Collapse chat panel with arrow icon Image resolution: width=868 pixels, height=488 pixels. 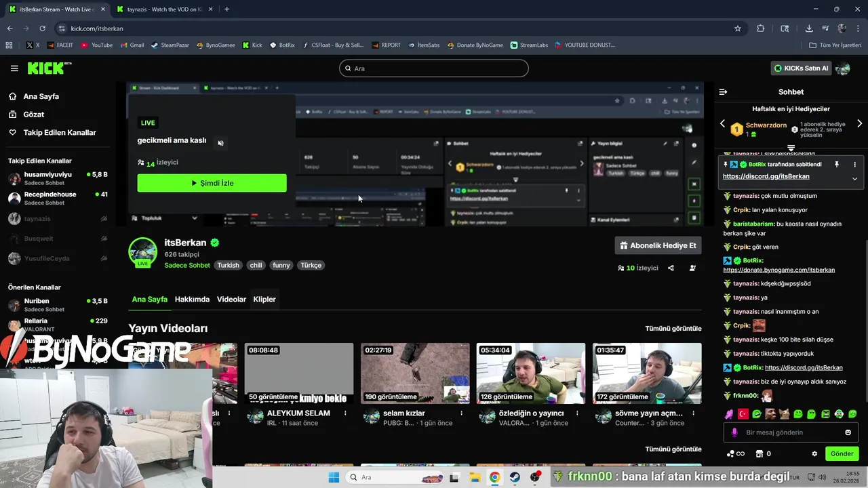pyautogui.click(x=723, y=91)
